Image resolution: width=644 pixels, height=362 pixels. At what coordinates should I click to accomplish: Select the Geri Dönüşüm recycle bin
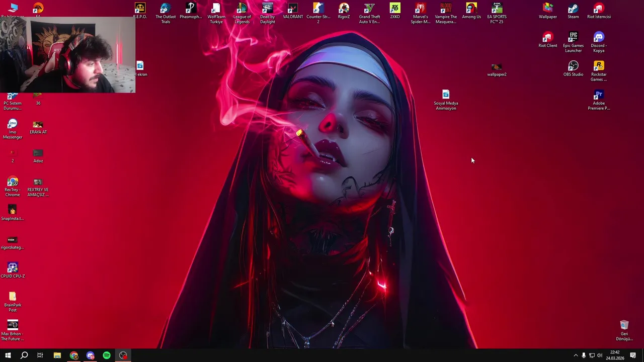click(624, 330)
